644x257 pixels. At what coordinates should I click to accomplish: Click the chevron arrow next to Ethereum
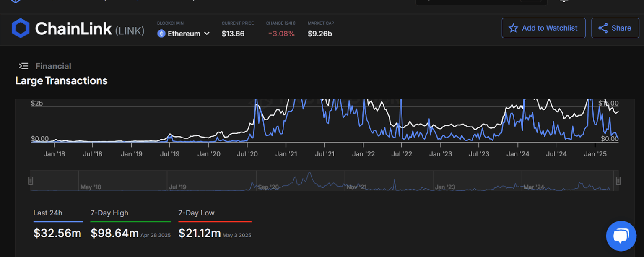[207, 34]
